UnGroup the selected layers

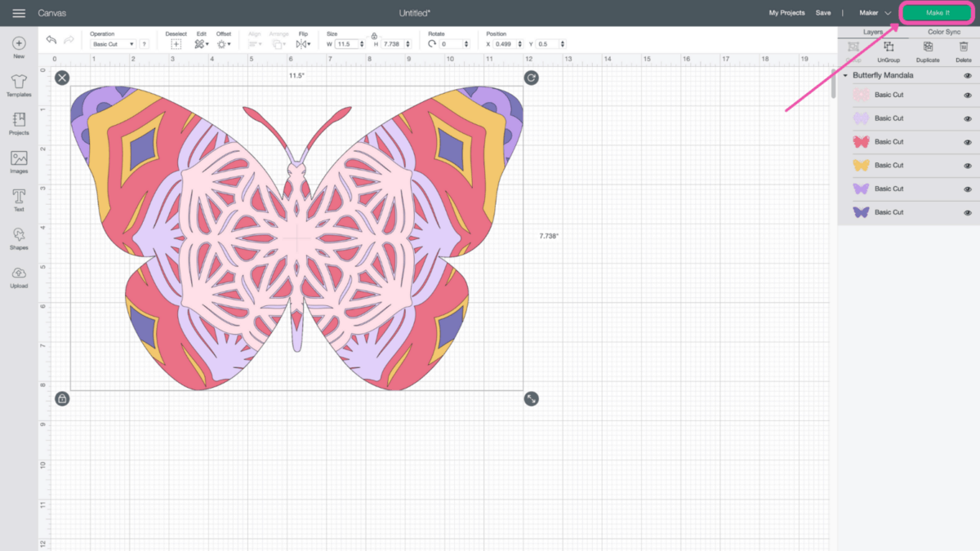click(889, 51)
